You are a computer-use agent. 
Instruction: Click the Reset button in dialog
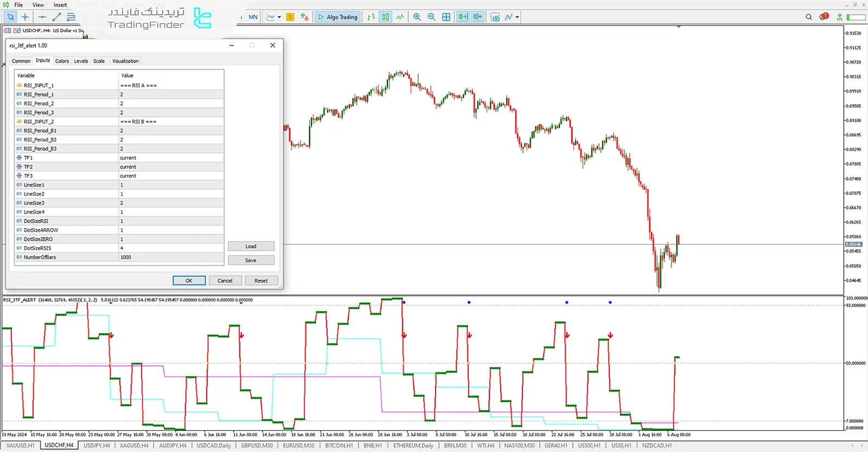pyautogui.click(x=261, y=281)
